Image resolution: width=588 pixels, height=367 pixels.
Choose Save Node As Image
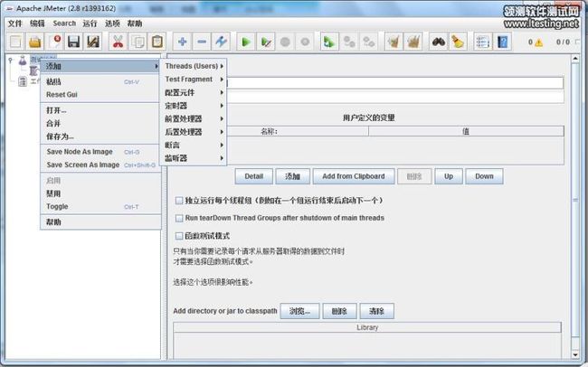coord(100,152)
